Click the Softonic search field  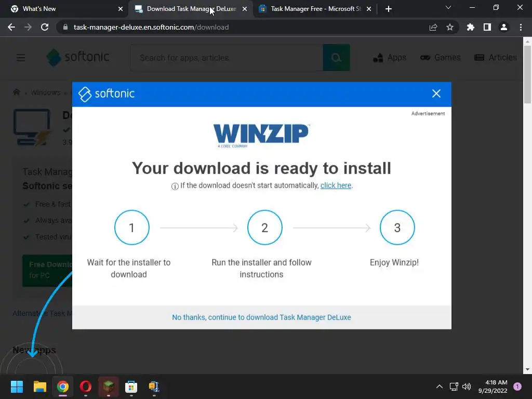pos(227,58)
